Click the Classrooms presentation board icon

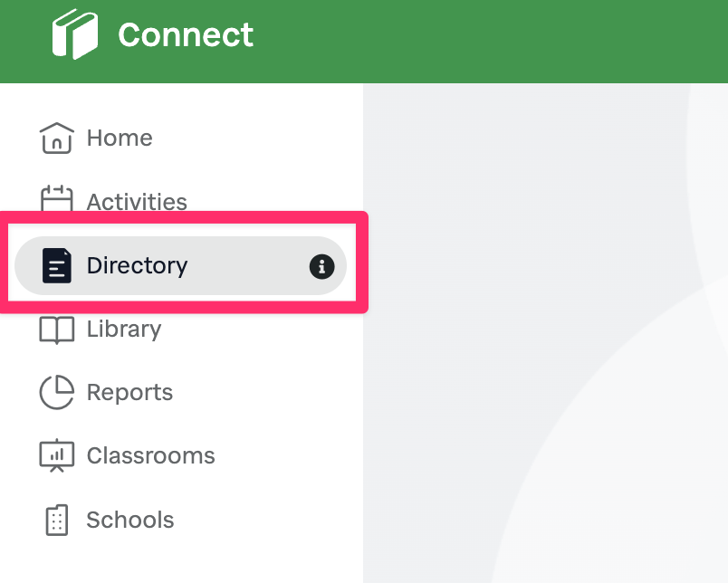(x=57, y=455)
